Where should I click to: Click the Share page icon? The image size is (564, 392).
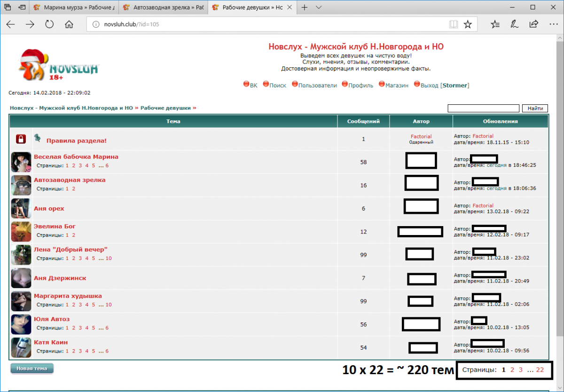click(x=533, y=24)
